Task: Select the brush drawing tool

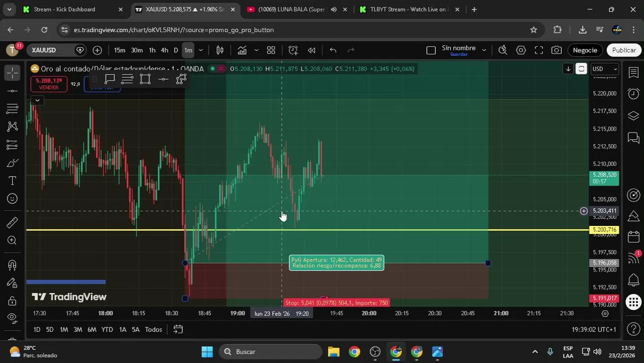Action: tap(13, 163)
